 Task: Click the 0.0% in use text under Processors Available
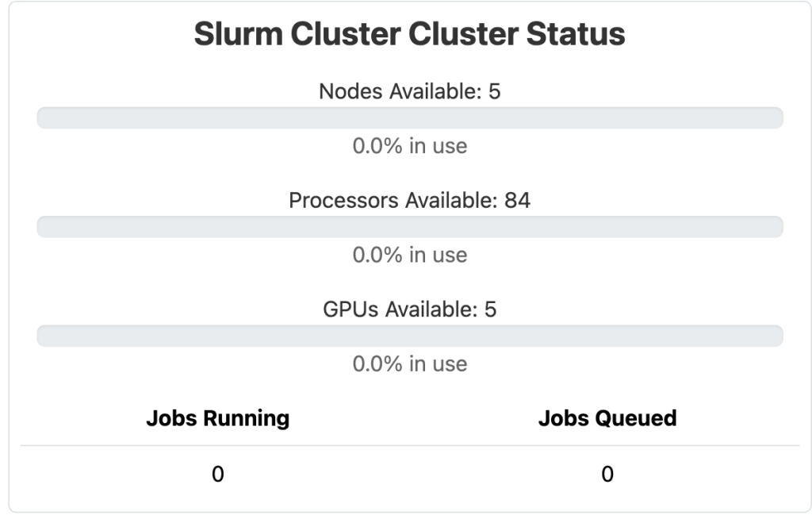[410, 255]
